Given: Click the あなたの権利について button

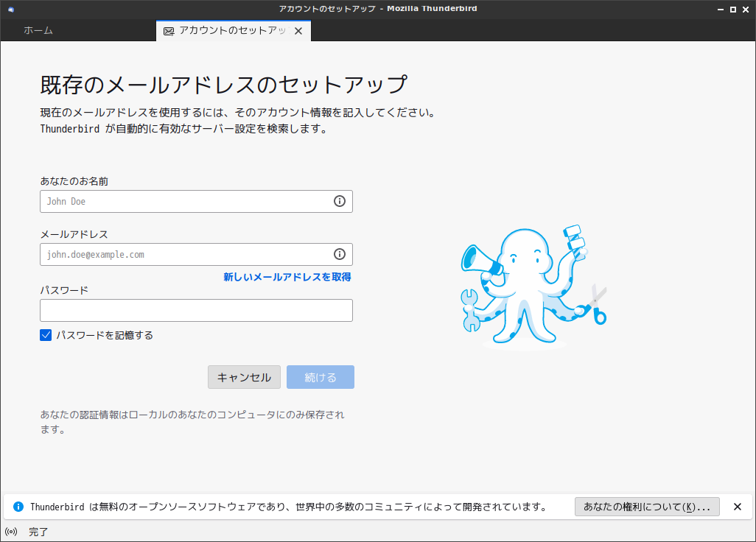Looking at the screenshot, I should (647, 507).
